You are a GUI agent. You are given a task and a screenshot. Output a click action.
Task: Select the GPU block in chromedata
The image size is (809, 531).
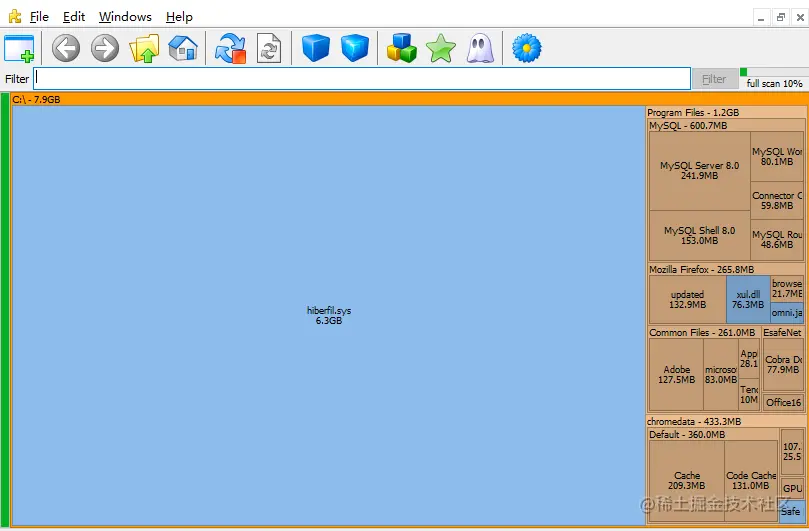792,488
